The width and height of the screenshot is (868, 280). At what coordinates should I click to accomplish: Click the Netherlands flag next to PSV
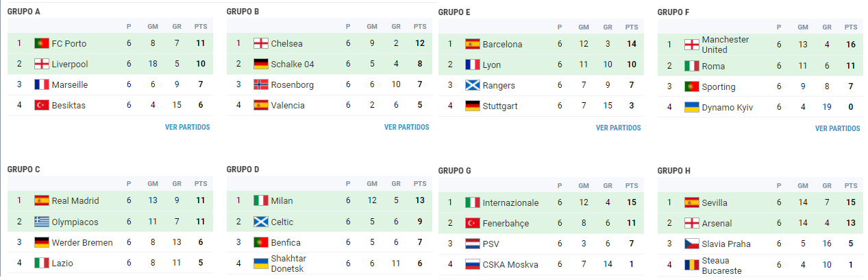pyautogui.click(x=473, y=244)
